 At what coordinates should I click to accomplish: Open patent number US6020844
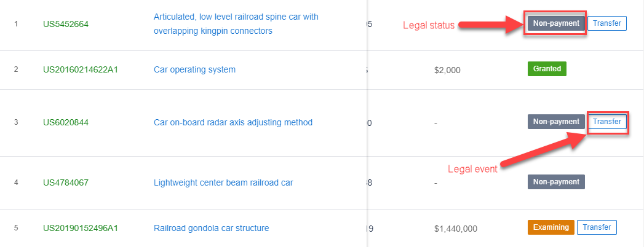coord(66,122)
